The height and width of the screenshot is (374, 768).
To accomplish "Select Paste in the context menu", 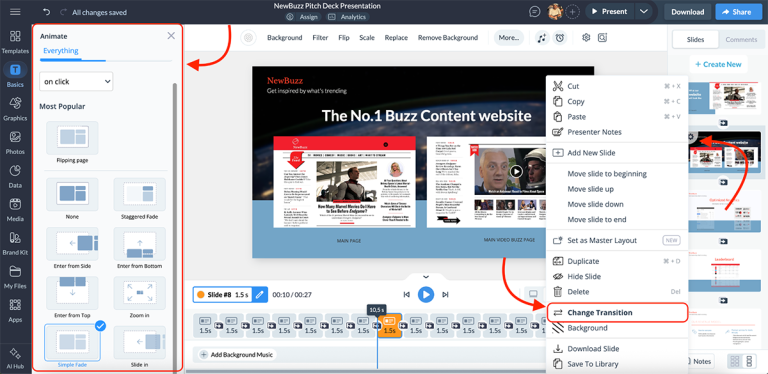I will coord(617,117).
